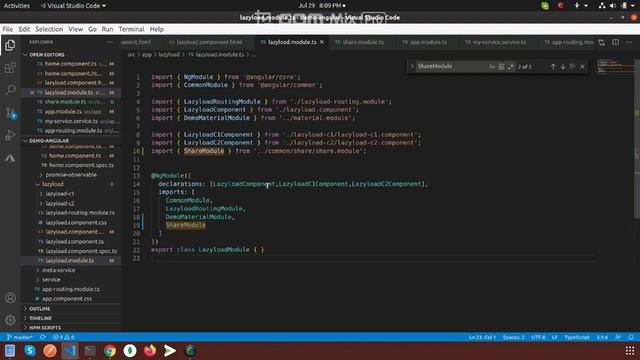
Task: Open app-routing.module.ts in file tree
Action: [x=71, y=289]
